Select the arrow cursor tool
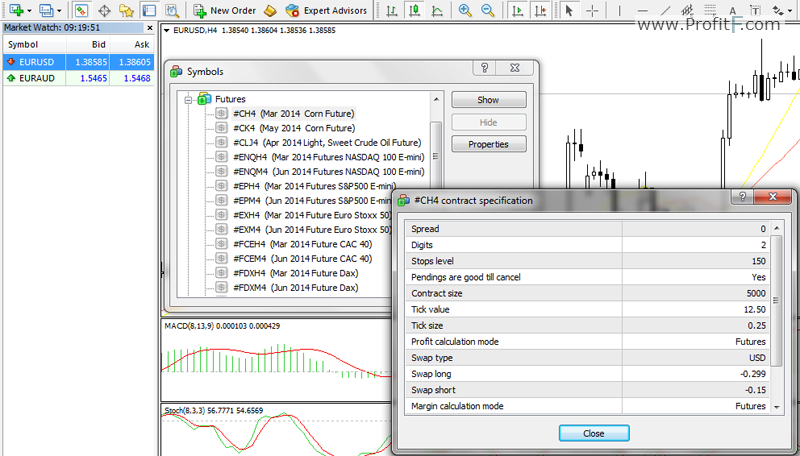Screen dimensions: 800x456 point(569,10)
